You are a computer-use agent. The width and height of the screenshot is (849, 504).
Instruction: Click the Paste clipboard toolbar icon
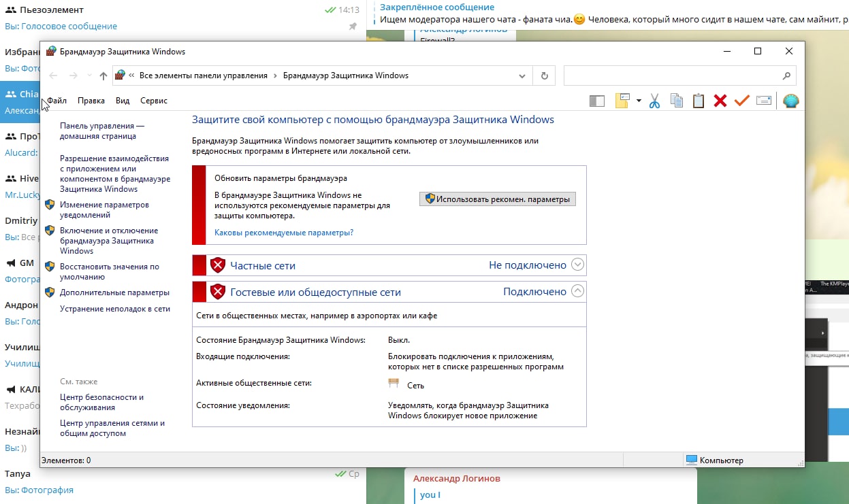click(699, 101)
